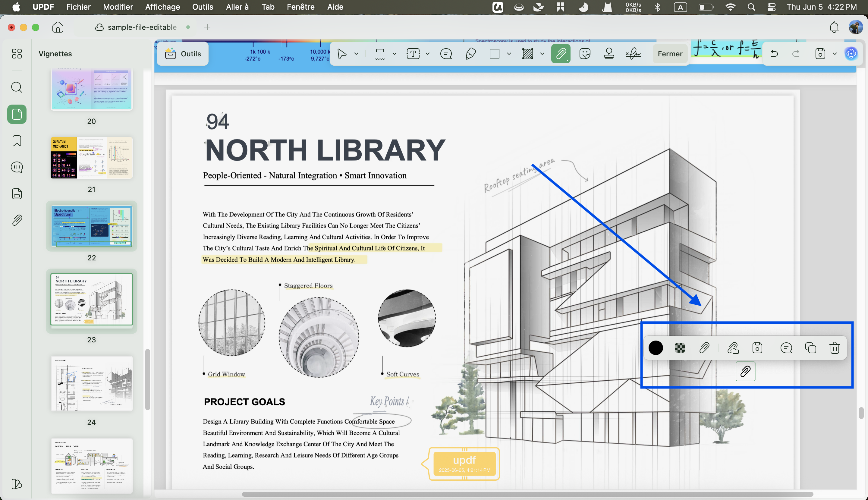Select the text underline T tool
868x500 pixels.
click(x=380, y=54)
